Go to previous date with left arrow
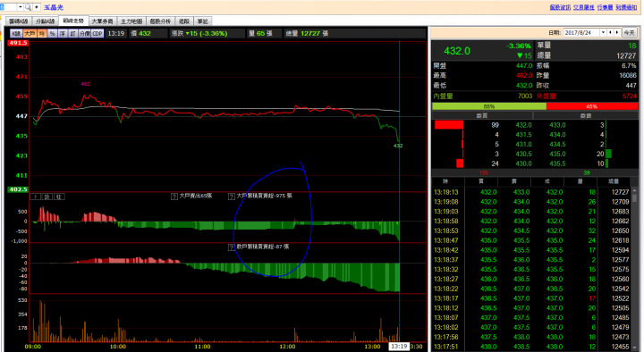The image size is (644, 352). (610, 32)
